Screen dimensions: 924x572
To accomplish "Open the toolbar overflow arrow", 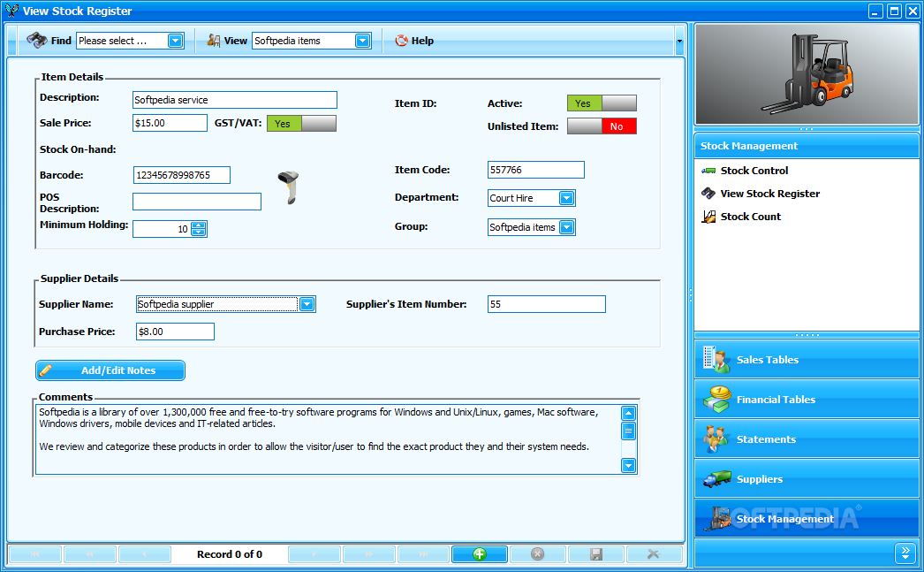I will tap(678, 42).
